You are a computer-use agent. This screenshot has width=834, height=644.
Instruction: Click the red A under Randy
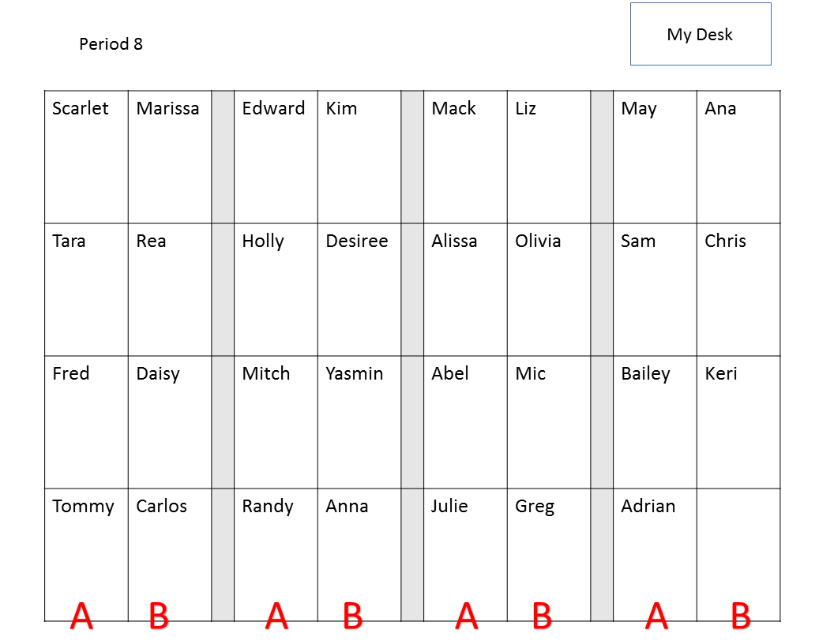(276, 616)
